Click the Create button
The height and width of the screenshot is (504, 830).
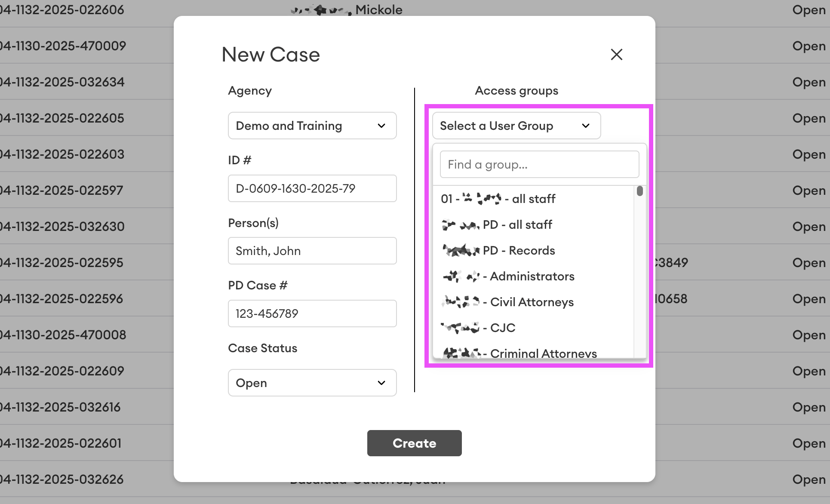(414, 443)
